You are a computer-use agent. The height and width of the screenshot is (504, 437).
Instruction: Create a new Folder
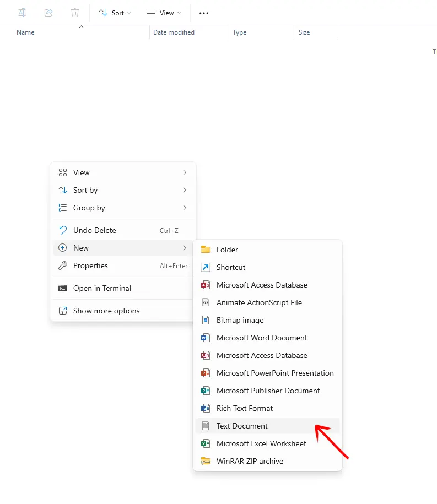coord(227,250)
